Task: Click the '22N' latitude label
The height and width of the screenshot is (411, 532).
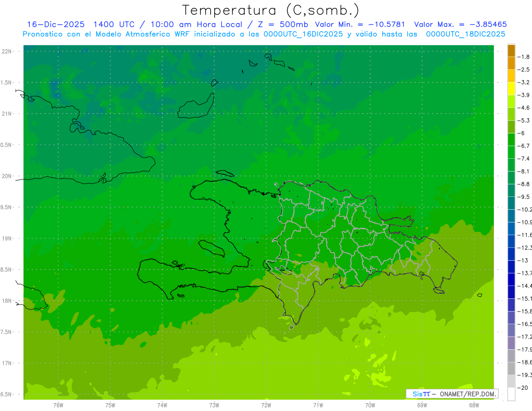Action: pyautogui.click(x=7, y=51)
